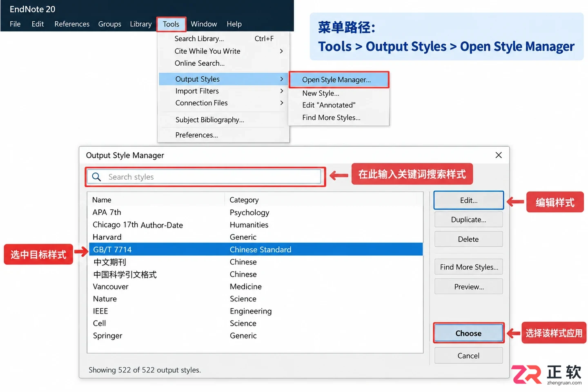
Task: Expand the Output Styles submenu arrow
Action: (281, 79)
